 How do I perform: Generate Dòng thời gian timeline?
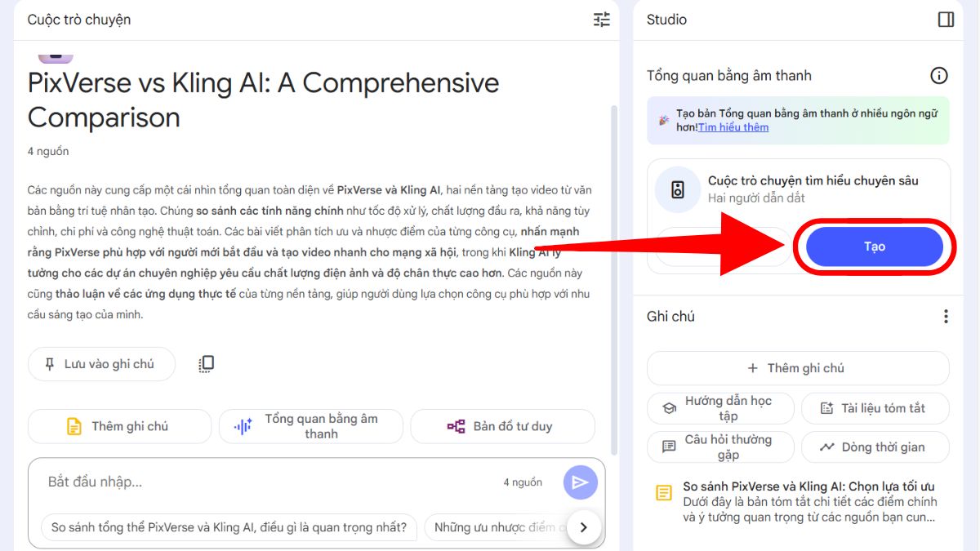click(875, 447)
